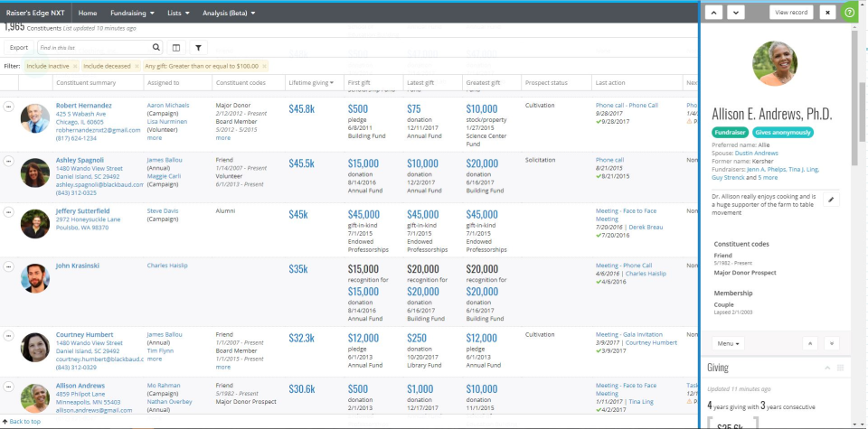The width and height of the screenshot is (868, 429).
Task: Click View record button
Action: [791, 12]
